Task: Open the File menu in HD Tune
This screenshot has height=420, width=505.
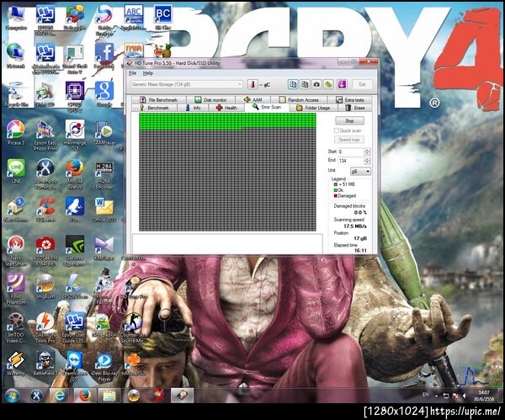Action: (133, 73)
